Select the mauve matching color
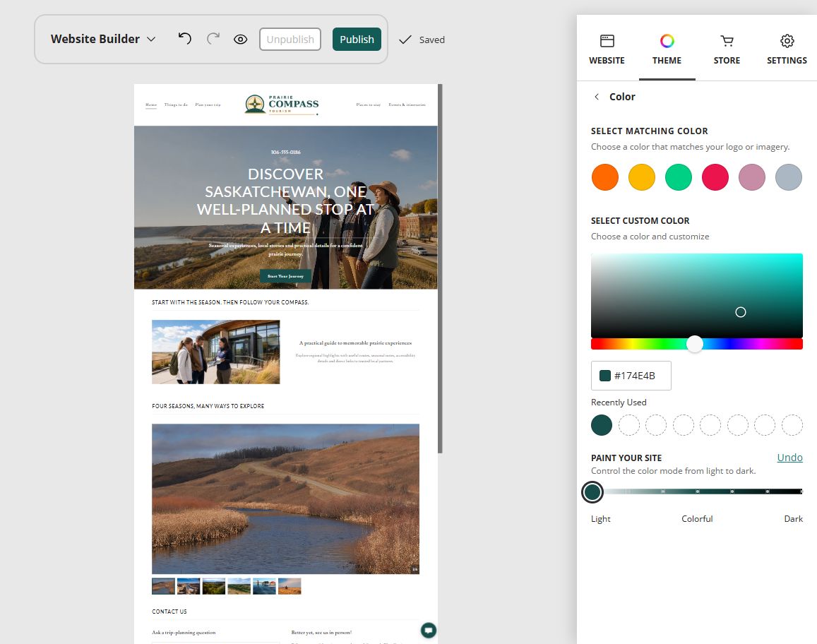Screen dimensions: 817x644 tap(752, 177)
